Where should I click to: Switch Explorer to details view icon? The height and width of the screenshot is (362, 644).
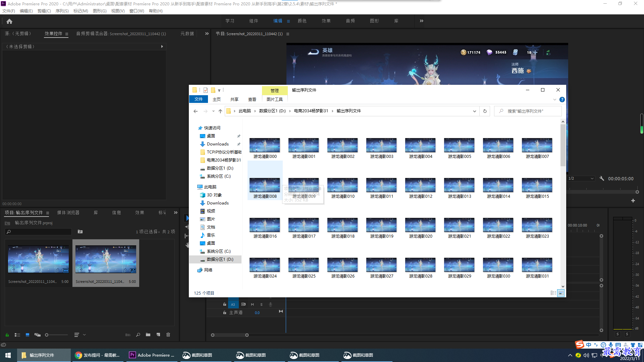click(553, 293)
